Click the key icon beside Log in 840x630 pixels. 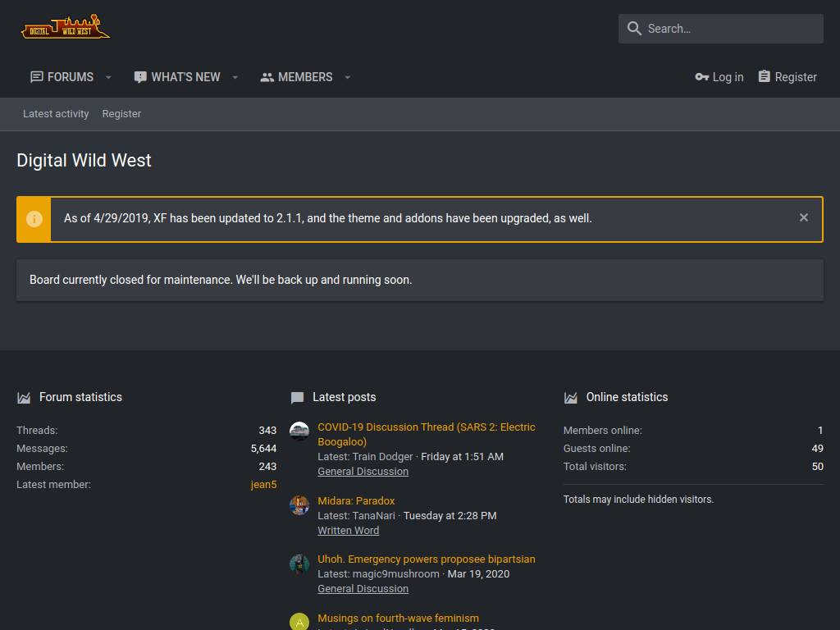click(x=702, y=77)
